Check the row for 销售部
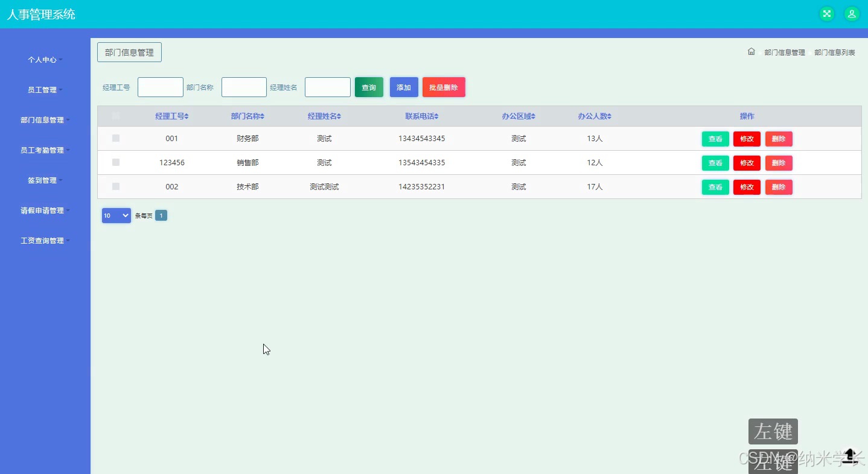868x474 pixels. coord(116,162)
